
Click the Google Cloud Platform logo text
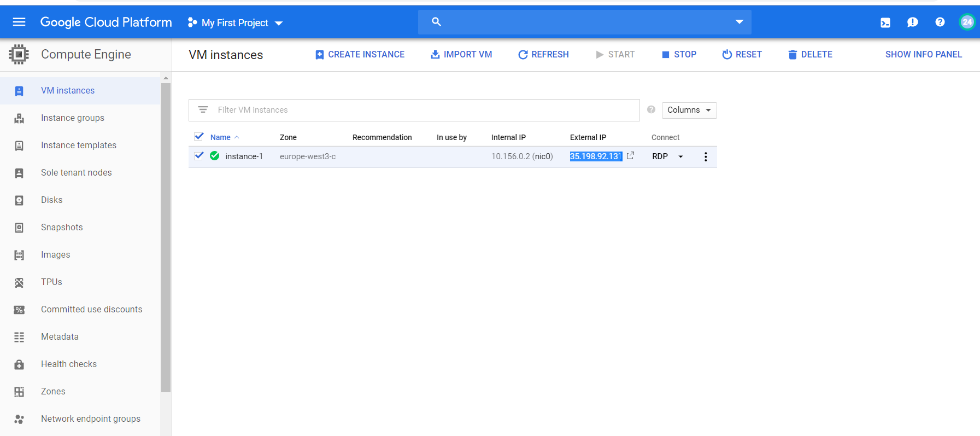pos(106,22)
